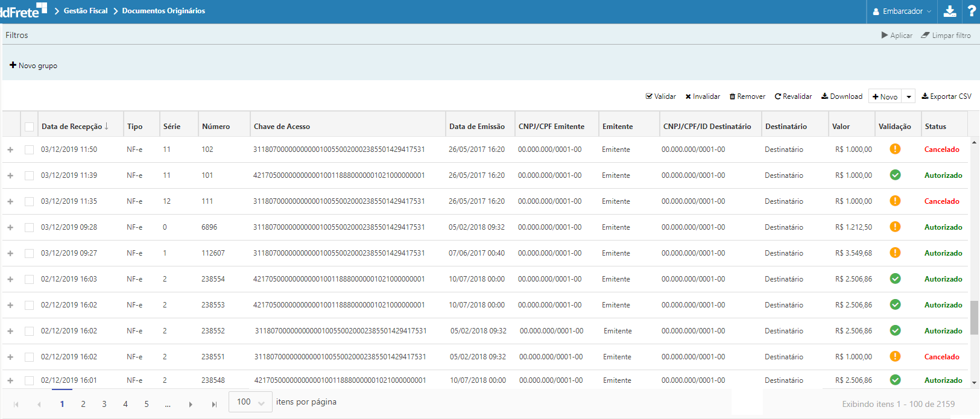Check the row checkbox for document number 102
This screenshot has height=419, width=980.
pyautogui.click(x=29, y=150)
